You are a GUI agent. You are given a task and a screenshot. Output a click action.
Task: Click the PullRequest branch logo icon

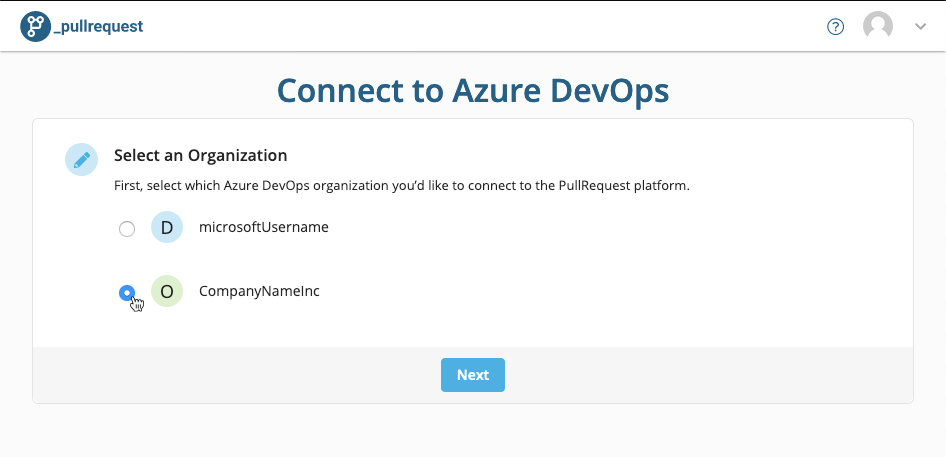coord(35,27)
